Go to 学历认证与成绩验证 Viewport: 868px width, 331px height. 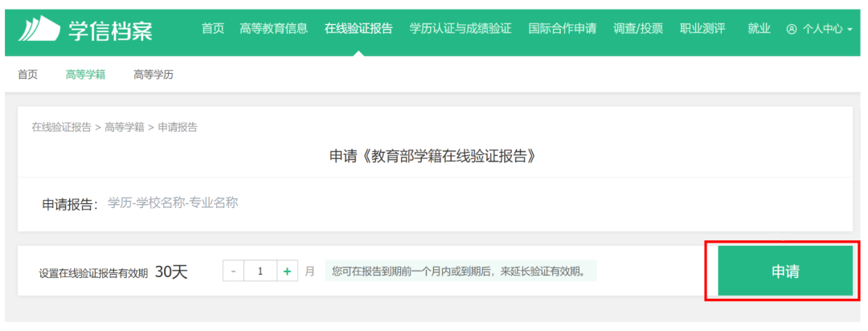pos(460,28)
